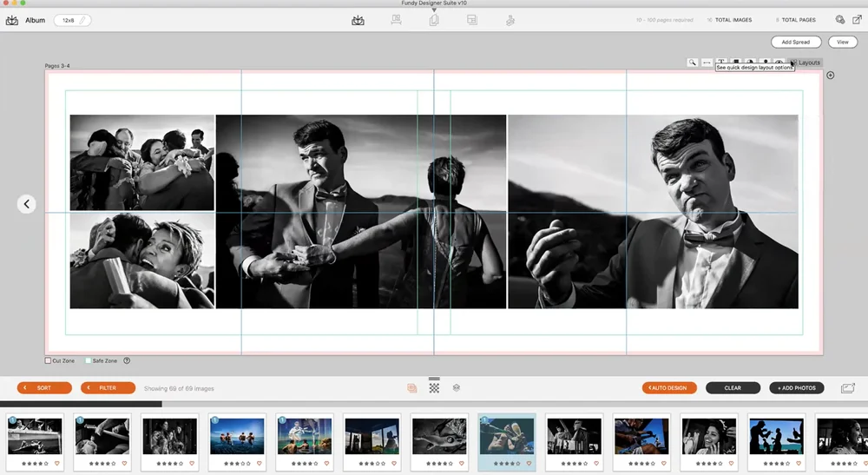Go to the previous spread arrow
This screenshot has width=868, height=475.
pos(27,204)
